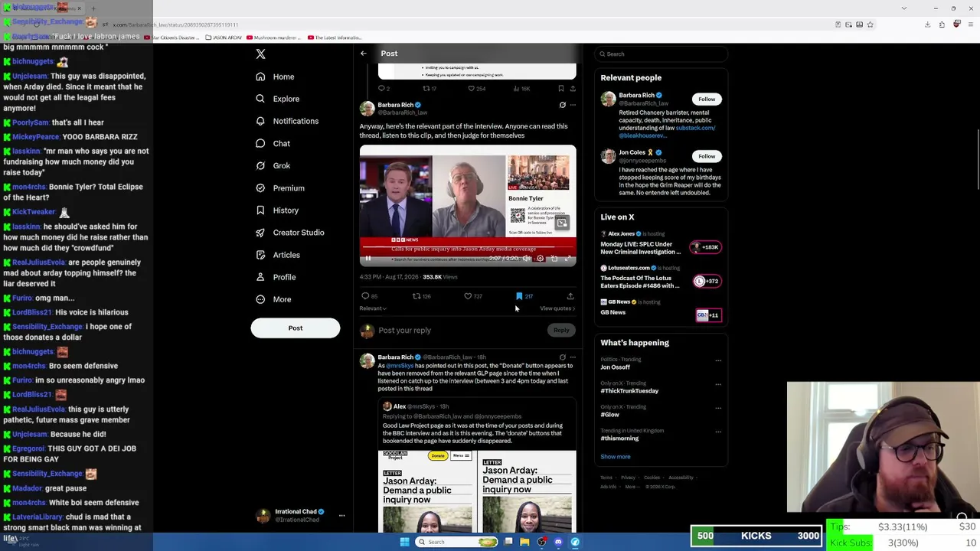Mute the video with the speaker icon
The height and width of the screenshot is (551, 980).
[527, 259]
